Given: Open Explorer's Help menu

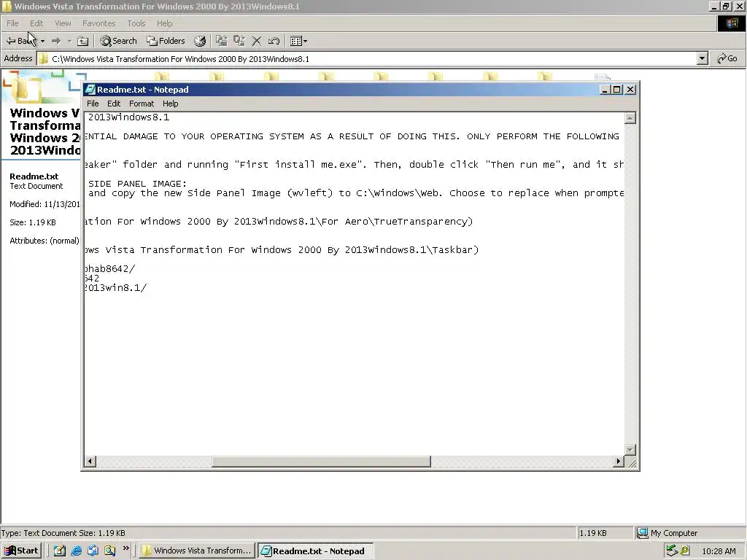Looking at the screenshot, I should (x=164, y=23).
